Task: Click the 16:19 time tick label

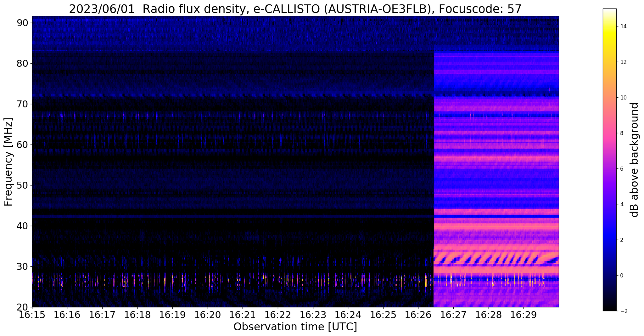Action: click(x=172, y=315)
